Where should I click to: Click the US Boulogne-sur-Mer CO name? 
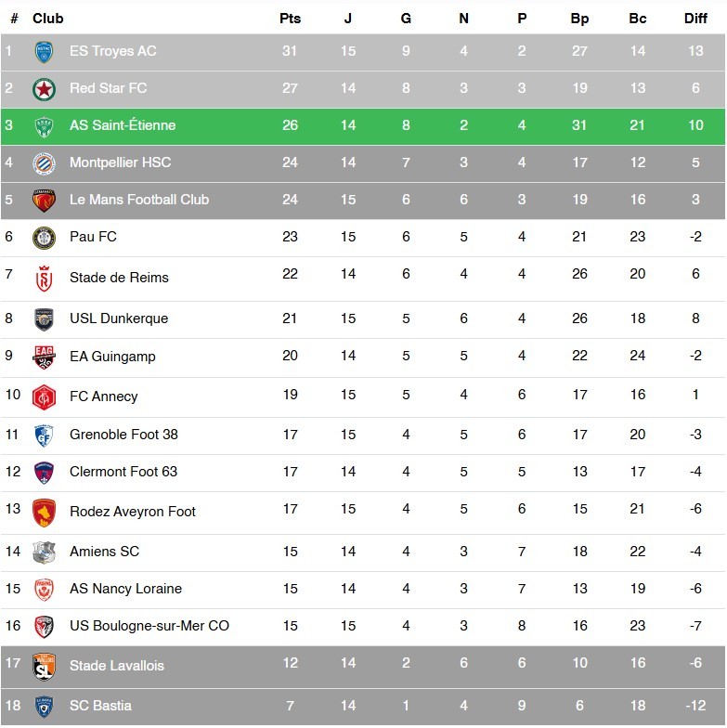149,626
